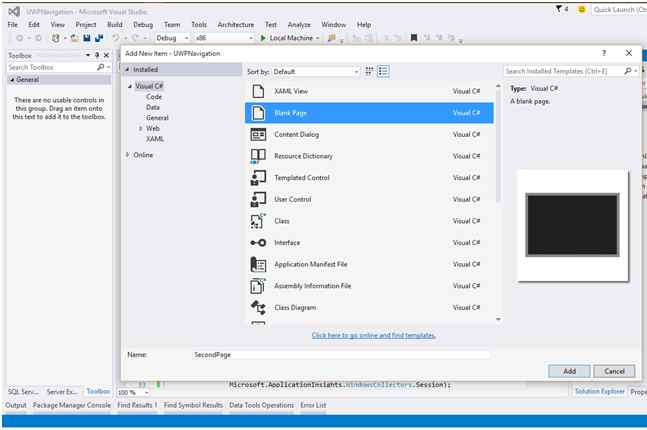Viewport: 647px width, 430px height.
Task: Click the Class template icon
Action: tap(258, 221)
